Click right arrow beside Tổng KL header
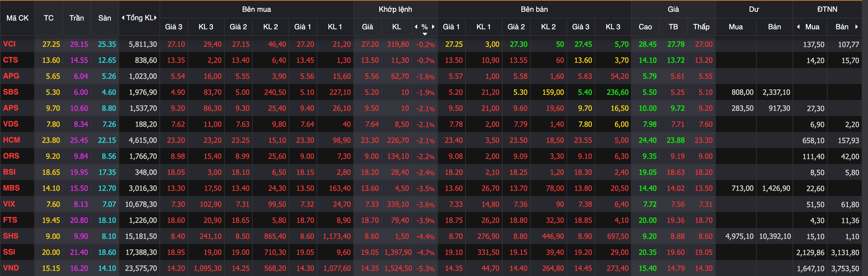This screenshot has width=868, height=276. pyautogui.click(x=155, y=18)
